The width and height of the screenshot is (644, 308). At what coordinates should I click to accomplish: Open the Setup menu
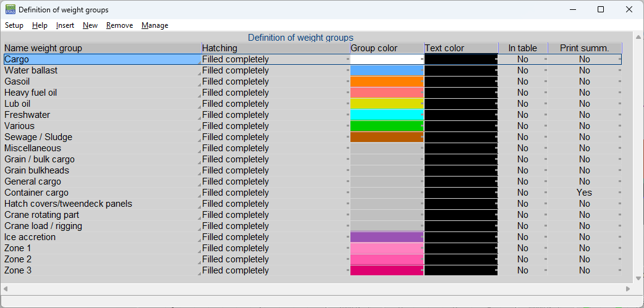pyautogui.click(x=14, y=25)
